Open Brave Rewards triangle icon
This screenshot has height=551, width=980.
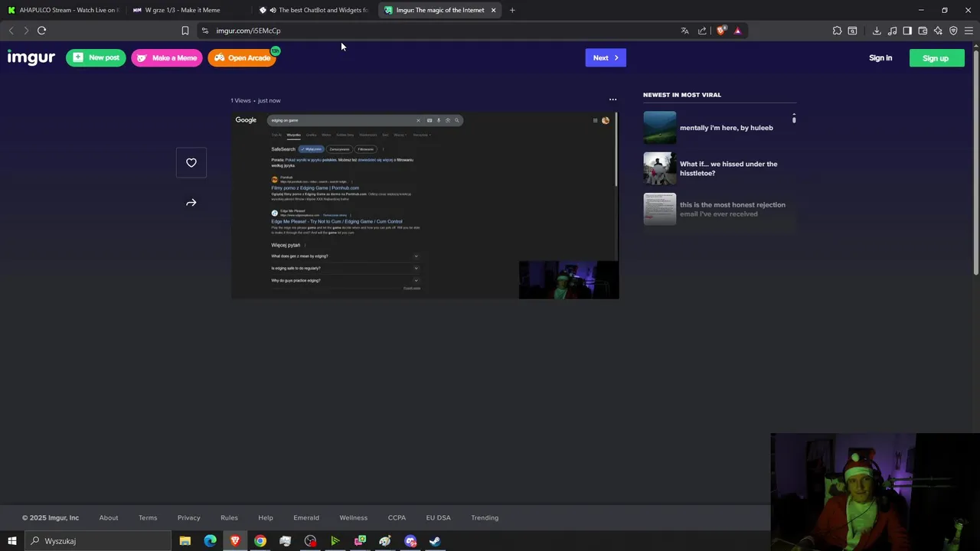pos(737,31)
